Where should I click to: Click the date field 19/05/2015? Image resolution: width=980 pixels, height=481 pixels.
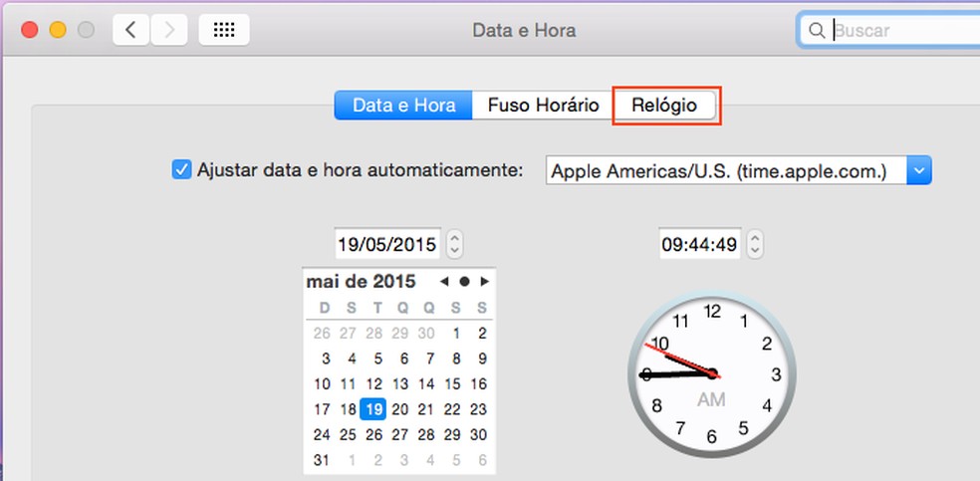(387, 244)
